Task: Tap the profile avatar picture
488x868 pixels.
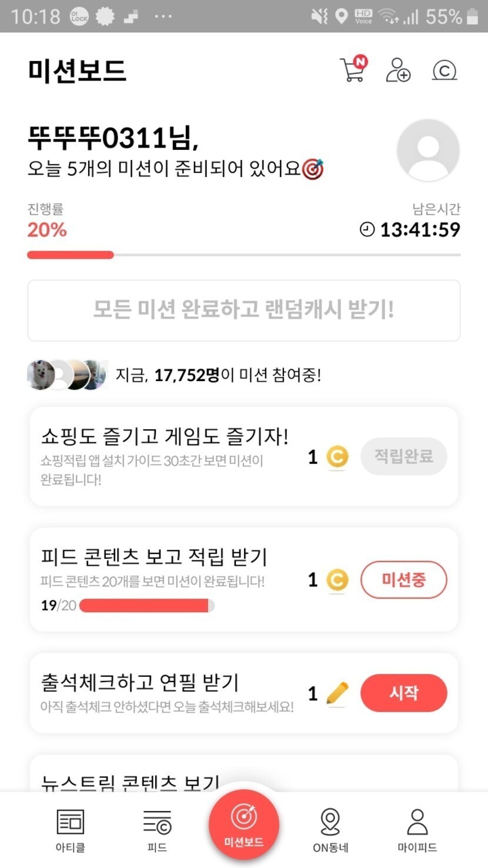Action: 428,150
